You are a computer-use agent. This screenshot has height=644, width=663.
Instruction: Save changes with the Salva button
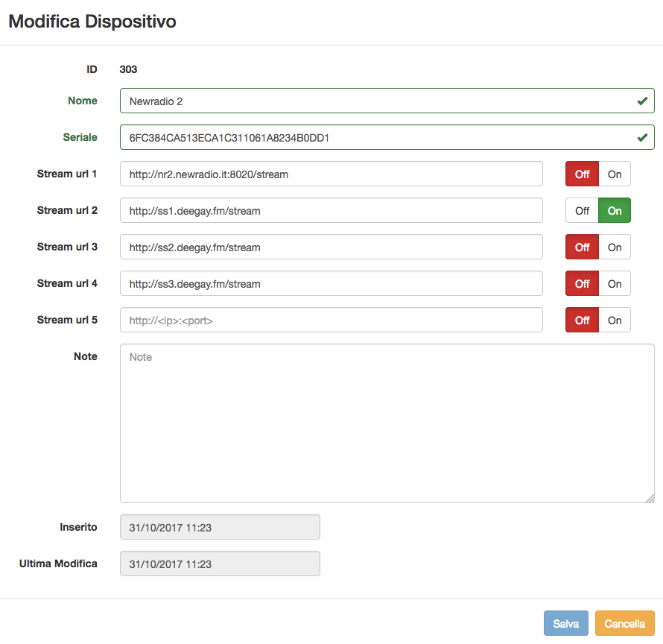[565, 623]
